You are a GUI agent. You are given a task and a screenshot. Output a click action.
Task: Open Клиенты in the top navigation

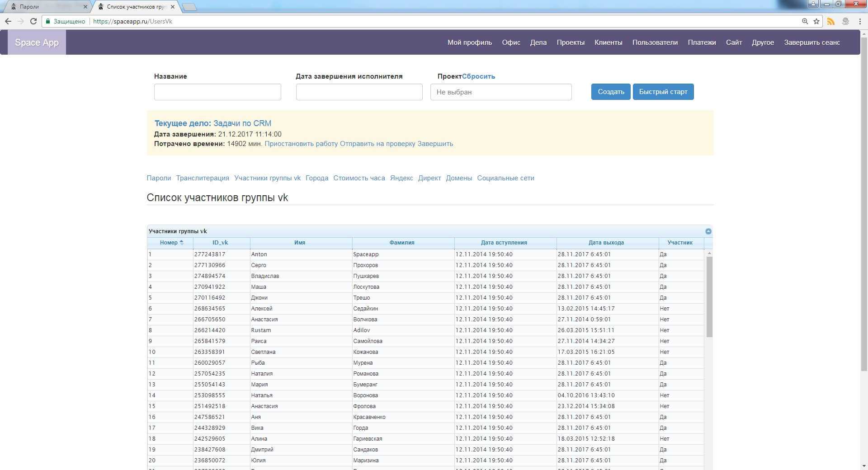(x=608, y=42)
